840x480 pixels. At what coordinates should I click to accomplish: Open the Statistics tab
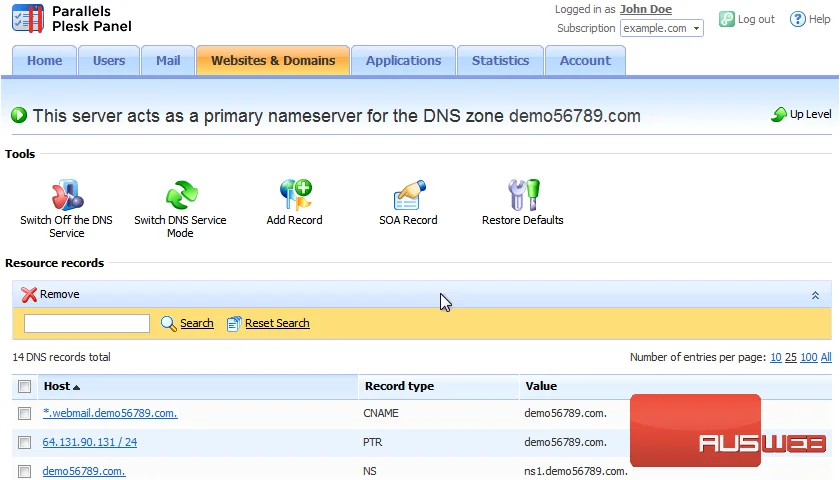500,61
